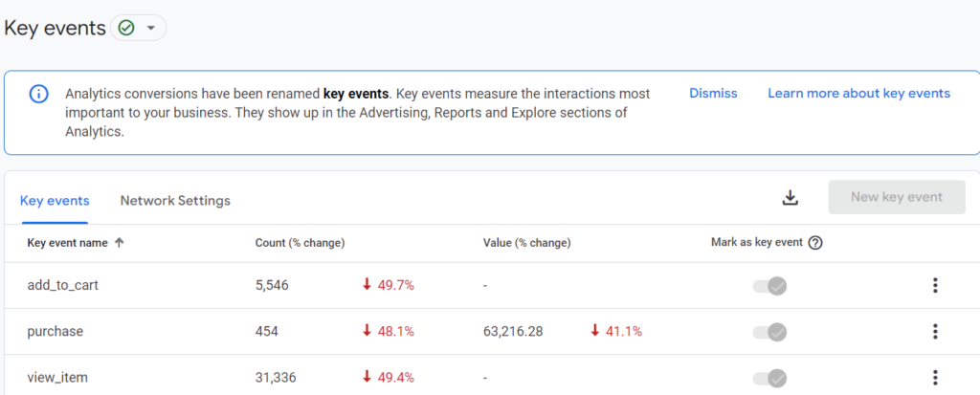Viewport: 980px width, 395px height.
Task: Click the download key events icon
Action: click(790, 197)
